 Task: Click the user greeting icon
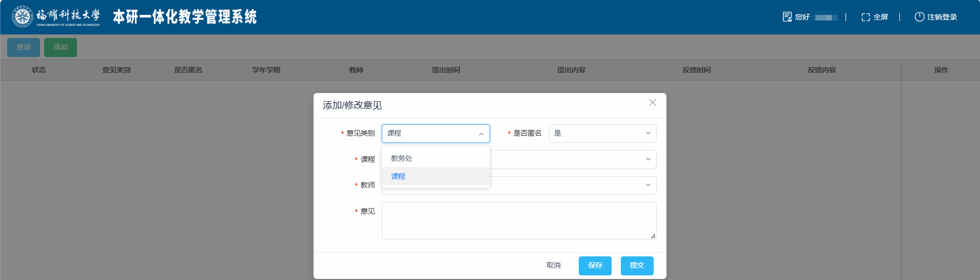[787, 17]
